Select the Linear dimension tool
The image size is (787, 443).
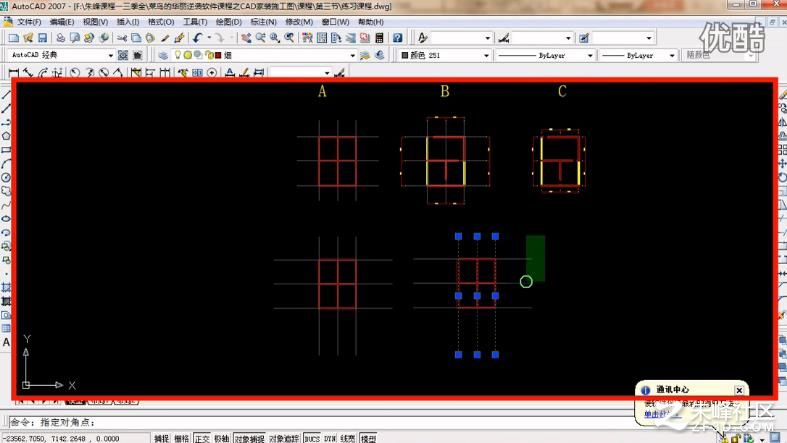point(14,73)
